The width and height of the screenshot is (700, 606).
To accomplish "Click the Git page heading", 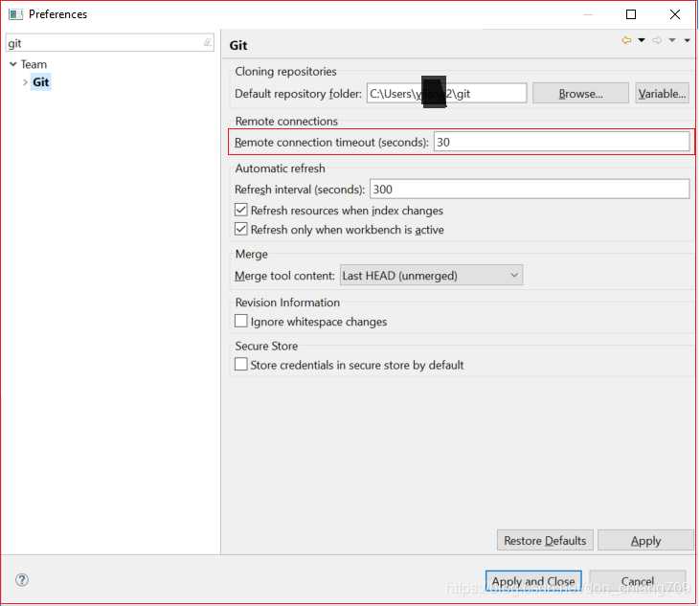I will pos(238,45).
